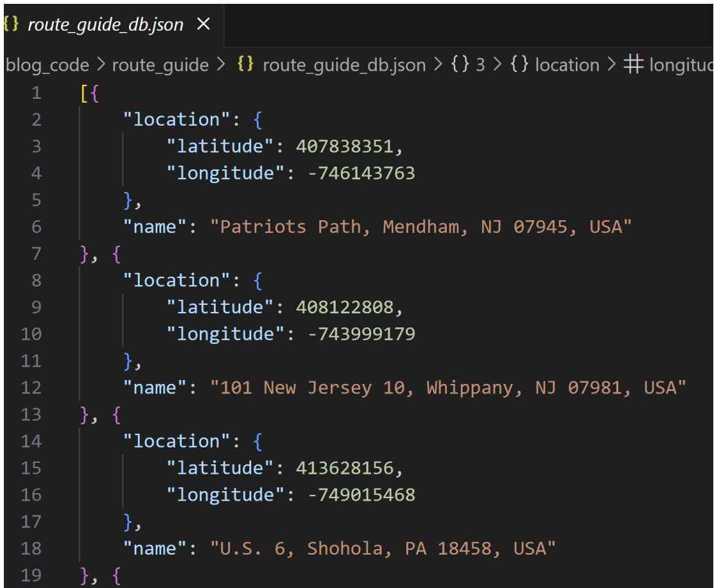Click latitude value 413628156
The width and height of the screenshot is (721, 588).
344,469
